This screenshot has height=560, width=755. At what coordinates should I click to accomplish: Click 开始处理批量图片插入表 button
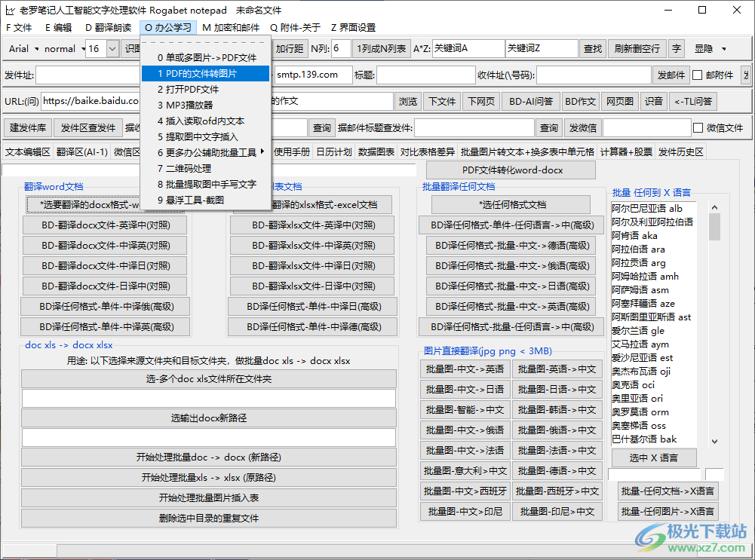(x=208, y=498)
